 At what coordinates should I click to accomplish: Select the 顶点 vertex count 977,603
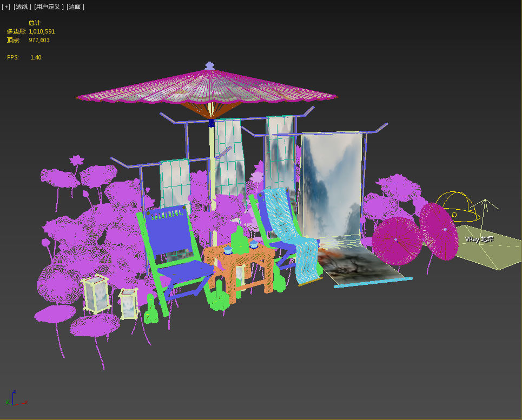point(39,40)
